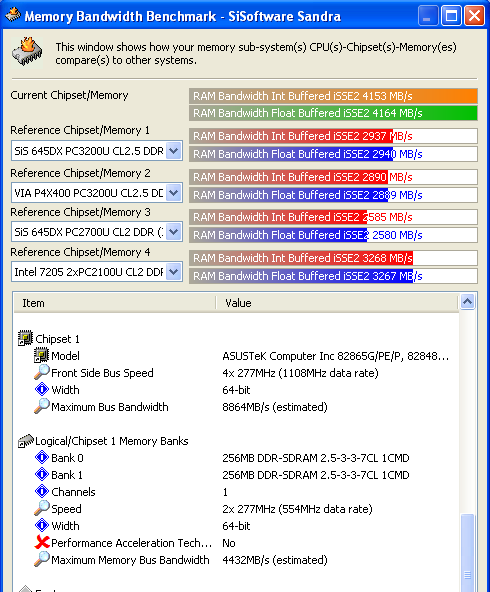Click the blue info icon beside Channels
The image size is (490, 592).
[42, 491]
